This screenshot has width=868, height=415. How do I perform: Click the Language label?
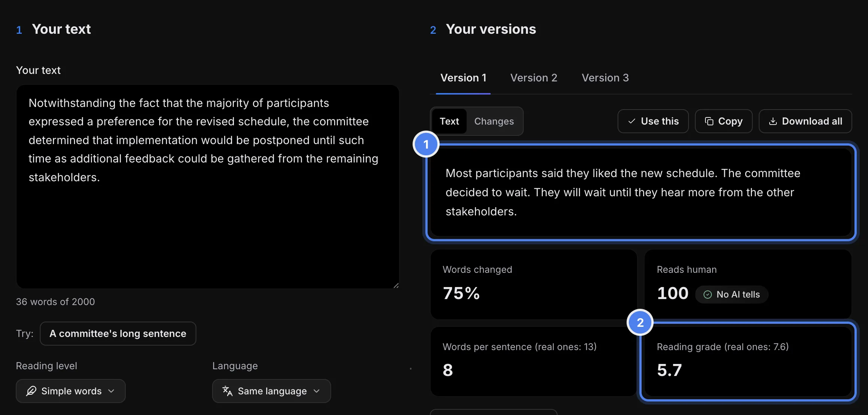(235, 366)
